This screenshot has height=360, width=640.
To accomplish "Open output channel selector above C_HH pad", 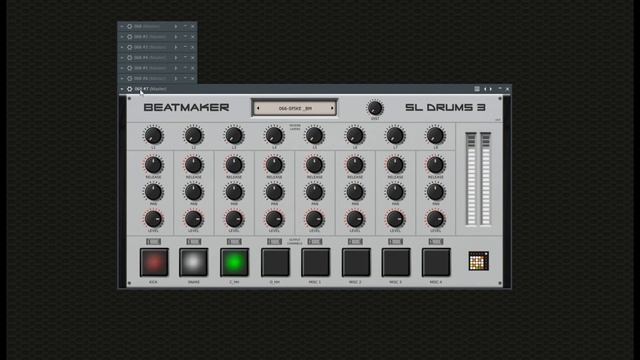I will click(234, 242).
